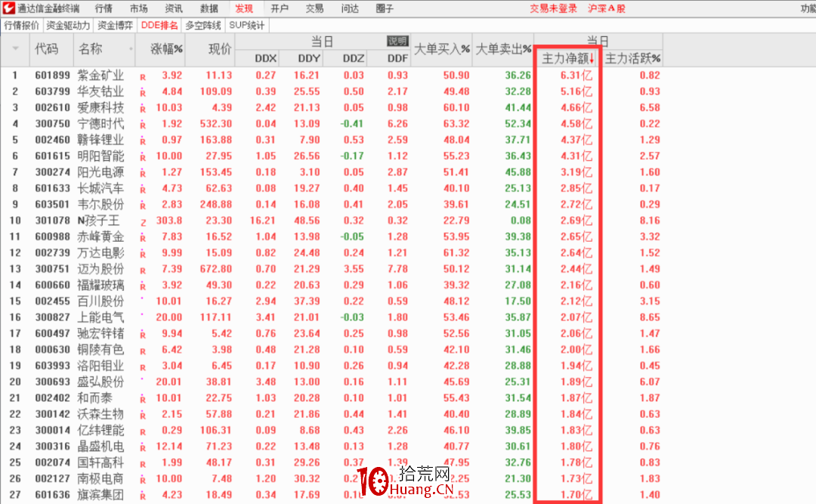Open the 市场 menu dropdown

139,8
